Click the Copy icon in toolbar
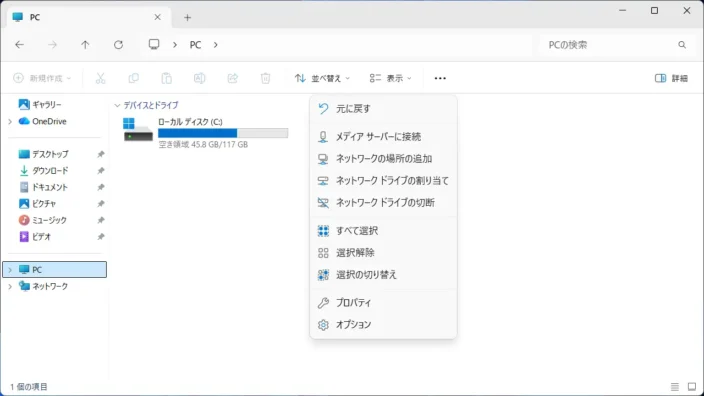 pyautogui.click(x=133, y=78)
